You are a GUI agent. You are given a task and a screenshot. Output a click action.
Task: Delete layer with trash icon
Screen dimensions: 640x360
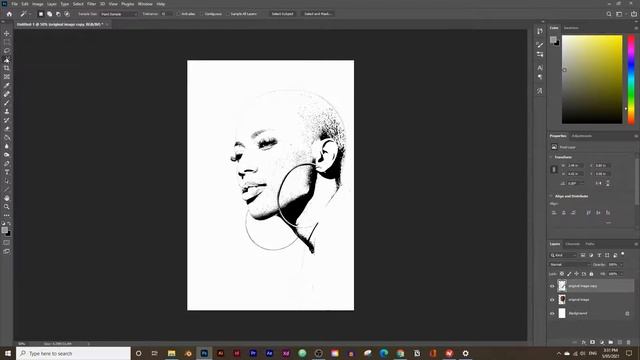pyautogui.click(x=629, y=342)
